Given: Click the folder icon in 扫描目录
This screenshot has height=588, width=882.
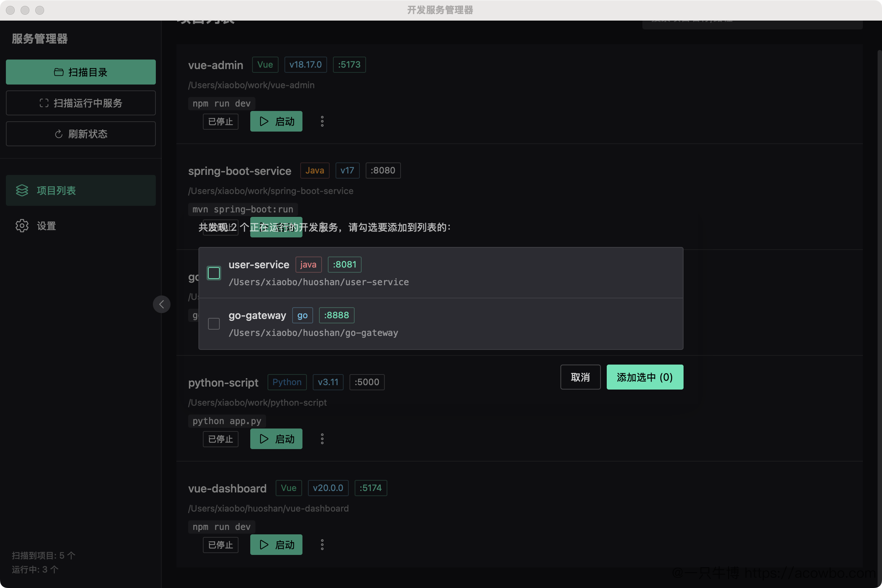Looking at the screenshot, I should coord(58,72).
